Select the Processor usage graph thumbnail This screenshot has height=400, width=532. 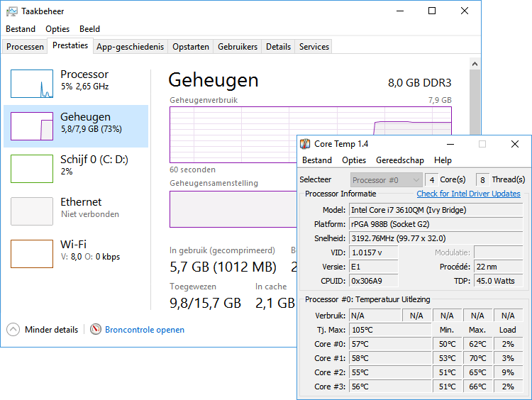point(32,84)
